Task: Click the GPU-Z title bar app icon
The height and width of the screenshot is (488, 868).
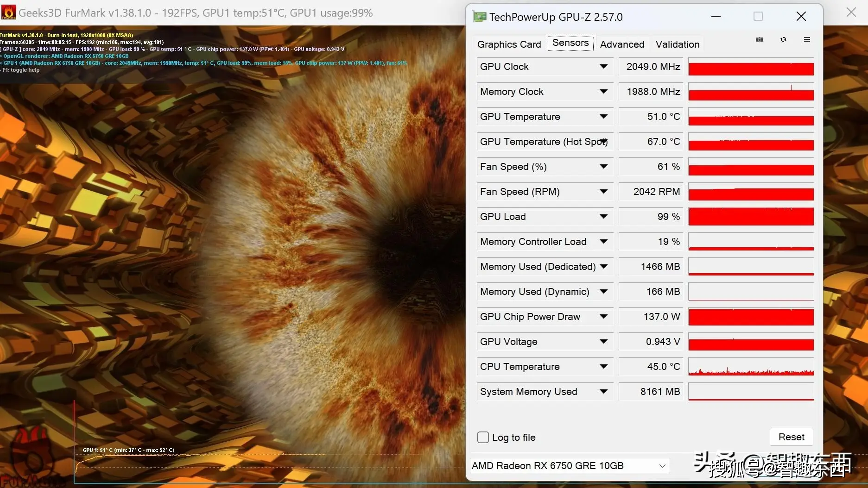Action: pos(479,17)
